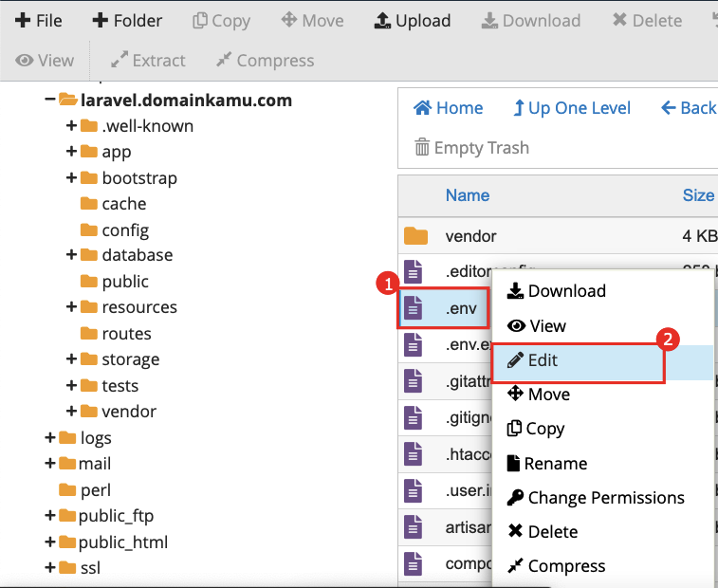Open the perl folder in tree

tap(85, 490)
